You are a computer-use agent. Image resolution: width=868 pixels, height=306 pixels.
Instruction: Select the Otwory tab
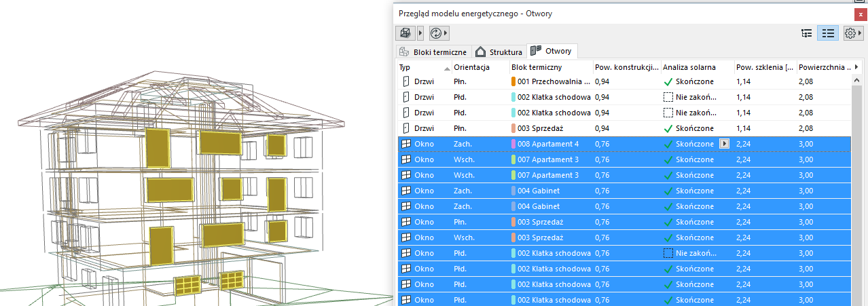552,51
